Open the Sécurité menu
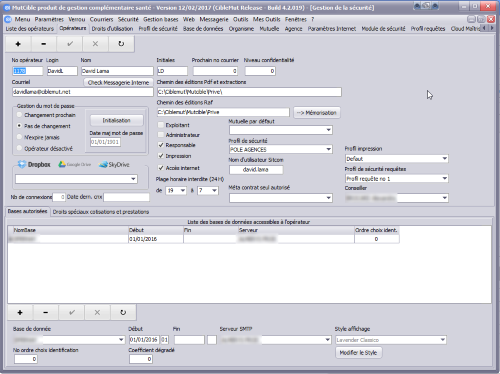The width and height of the screenshot is (500, 374). tap(128, 19)
